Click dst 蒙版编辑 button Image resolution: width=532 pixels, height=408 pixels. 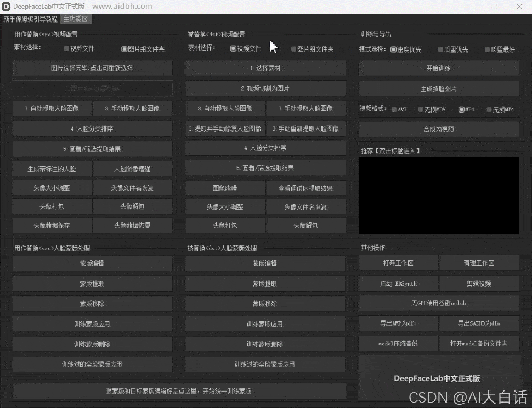(265, 263)
